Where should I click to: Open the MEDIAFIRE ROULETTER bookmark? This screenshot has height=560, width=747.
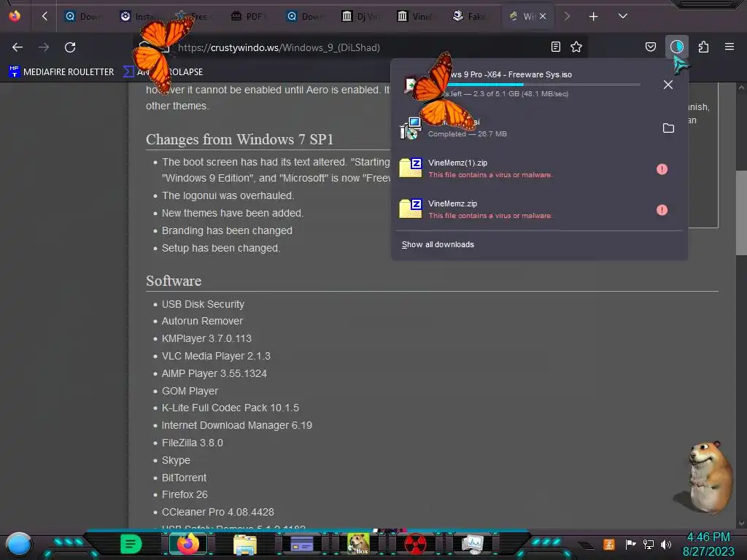61,72
